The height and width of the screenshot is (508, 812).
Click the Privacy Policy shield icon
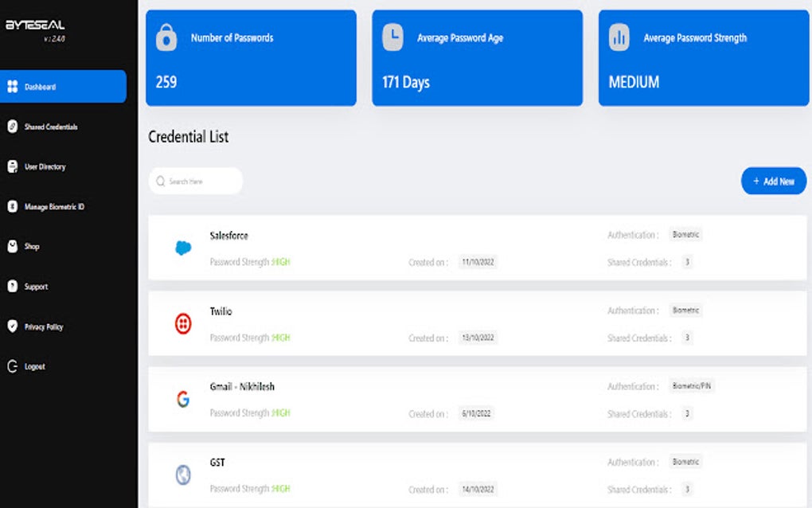[13, 326]
